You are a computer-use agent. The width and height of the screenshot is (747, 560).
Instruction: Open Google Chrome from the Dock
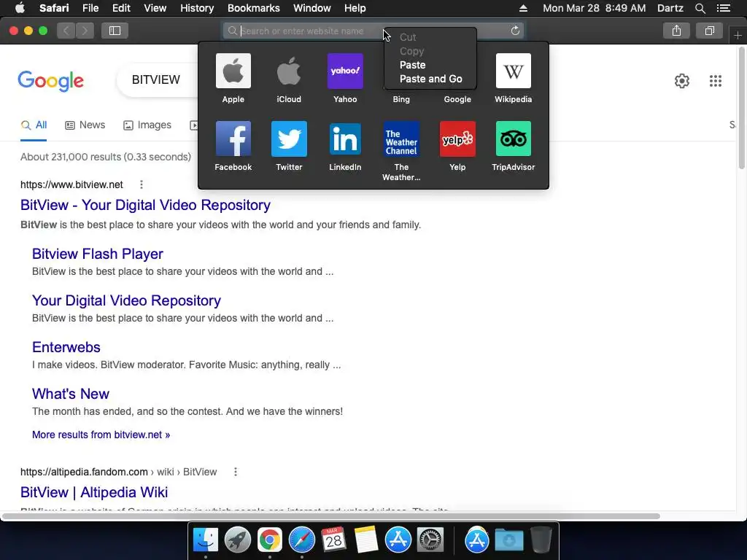[x=270, y=540]
